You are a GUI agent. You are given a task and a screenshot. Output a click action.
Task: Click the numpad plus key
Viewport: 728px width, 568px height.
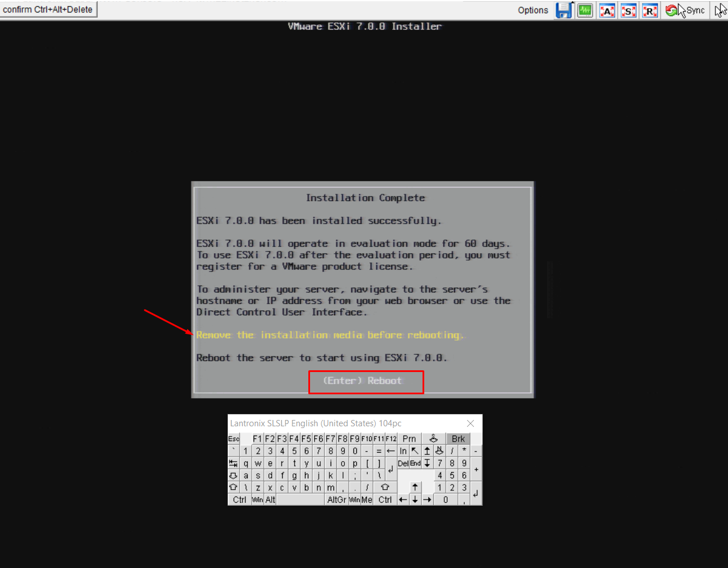pos(476,469)
